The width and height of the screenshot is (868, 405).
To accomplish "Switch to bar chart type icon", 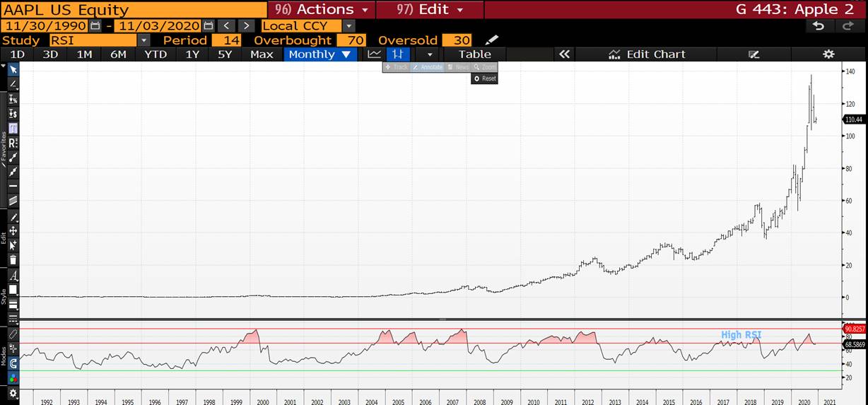I will (x=399, y=54).
